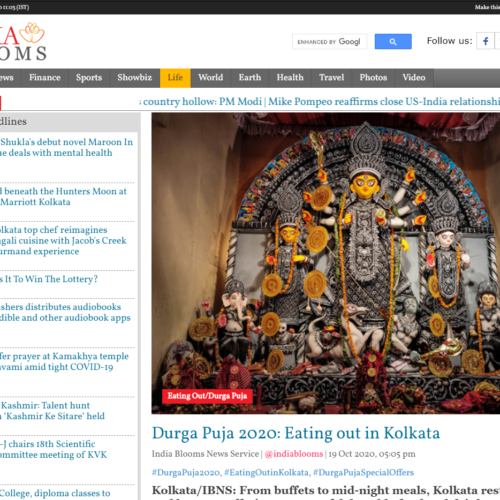This screenshot has width=500, height=500.
Task: Open Mike Pompeo ticker headline
Action: (384, 101)
